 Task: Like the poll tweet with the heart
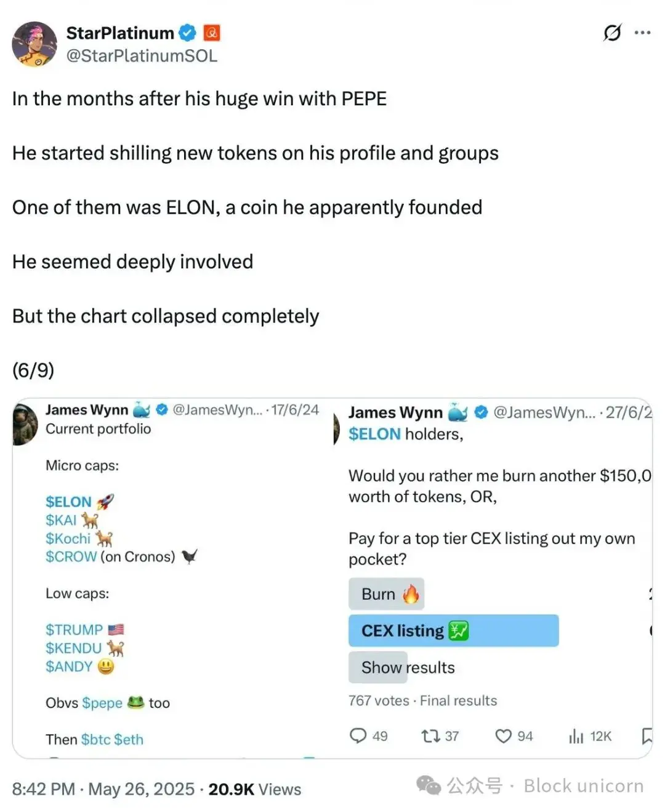coord(504,736)
